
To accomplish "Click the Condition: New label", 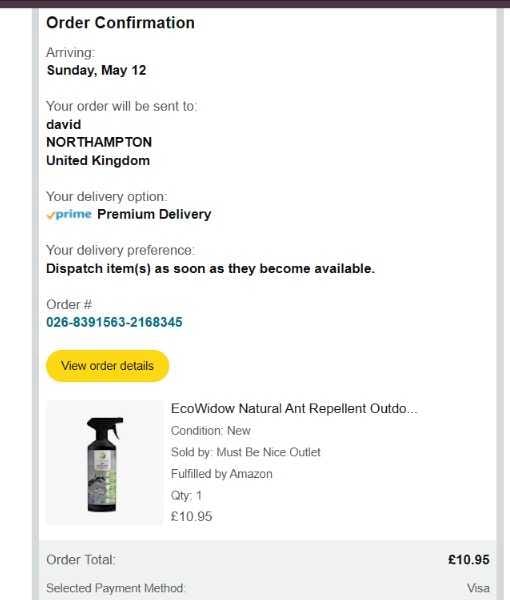I will coord(210,431).
